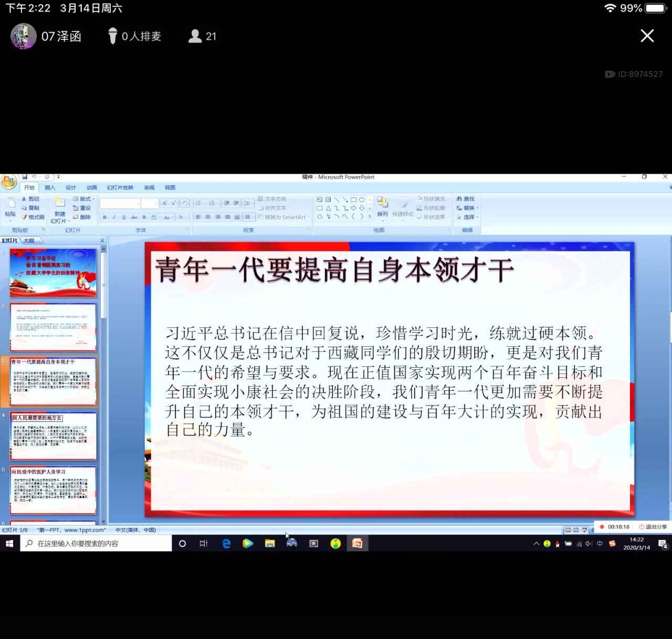
Task: Apply italic formatting
Action: pos(113,217)
